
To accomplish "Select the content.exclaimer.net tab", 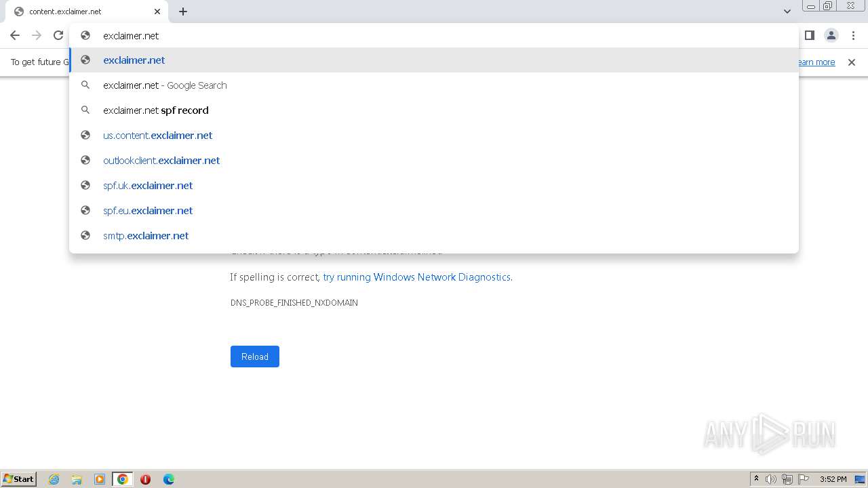I will tap(87, 12).
